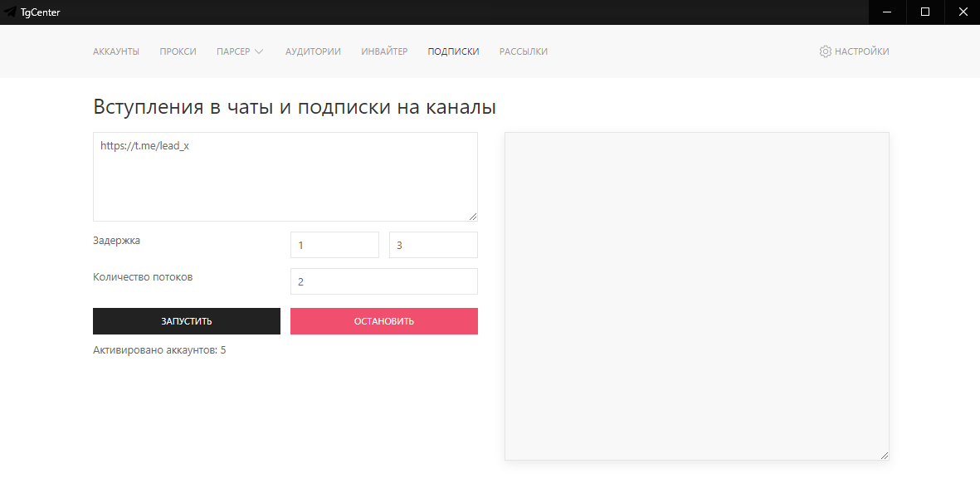Open Настройки settings link
Screen dimensions: 980x498
(x=861, y=51)
